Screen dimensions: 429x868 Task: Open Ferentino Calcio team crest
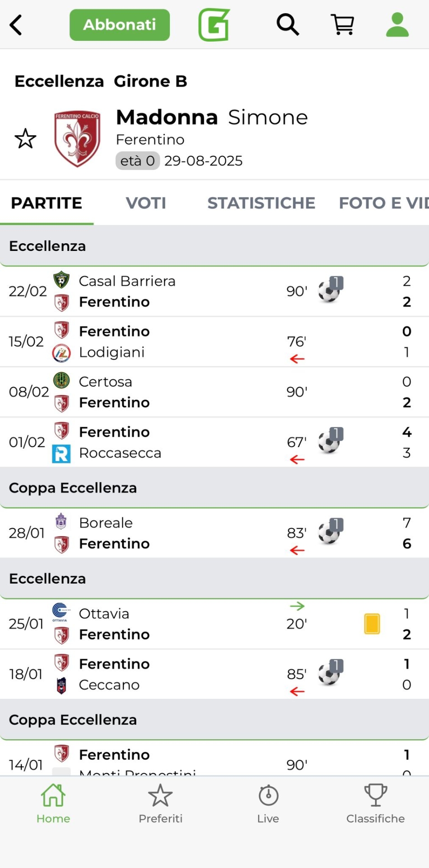pyautogui.click(x=77, y=139)
